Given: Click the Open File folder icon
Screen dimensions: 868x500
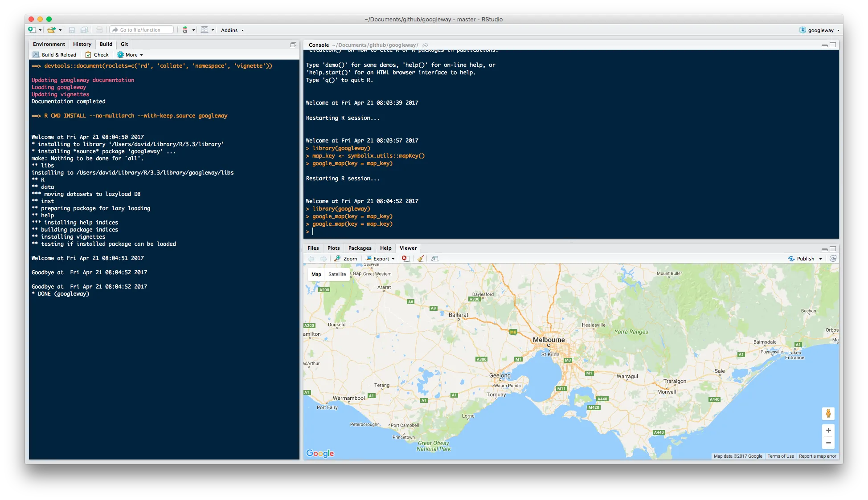Looking at the screenshot, I should [x=52, y=30].
